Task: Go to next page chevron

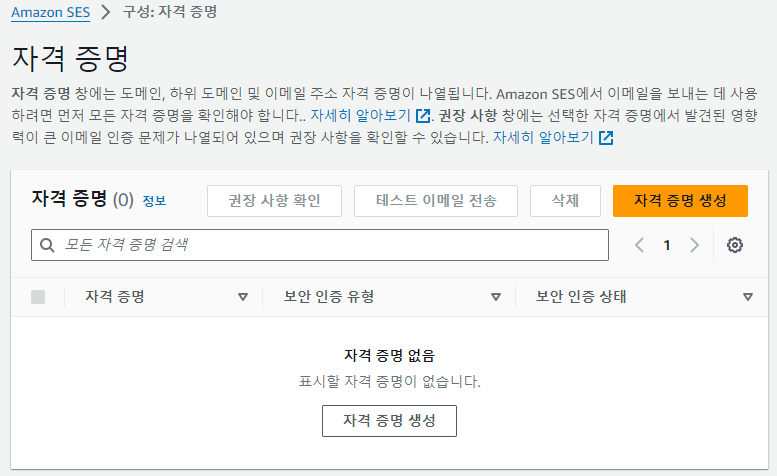Action: point(695,245)
